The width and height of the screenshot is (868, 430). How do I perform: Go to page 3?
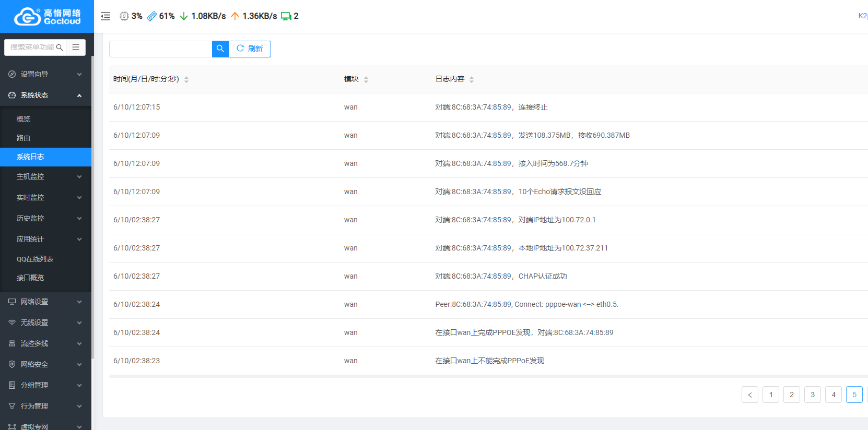813,395
